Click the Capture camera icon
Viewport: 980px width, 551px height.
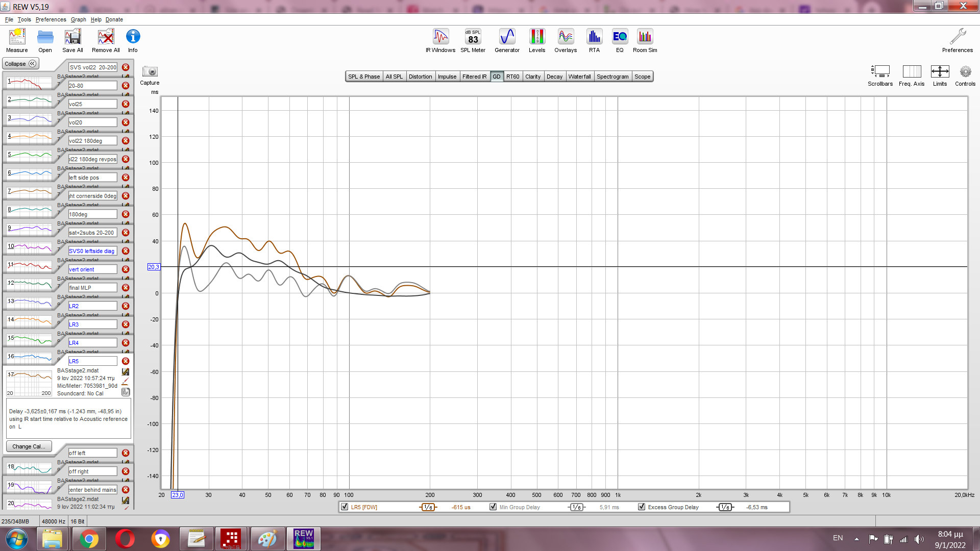pos(150,72)
